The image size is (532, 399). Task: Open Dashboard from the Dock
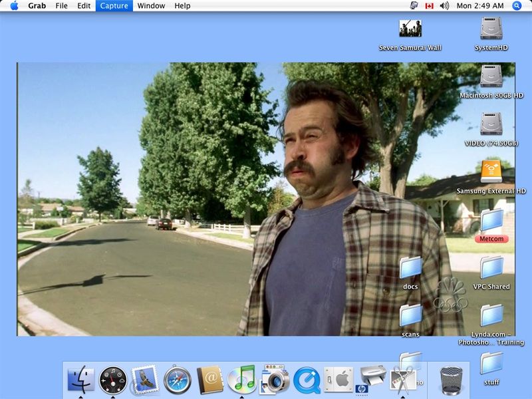coord(112,380)
